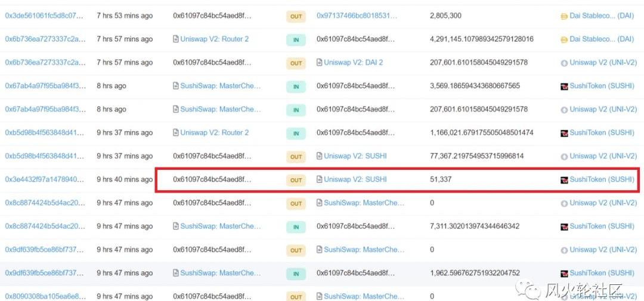Click the contract icon beside Uniswap V2: SUSHI in the 51,337 row
This screenshot has height=301, width=644.
point(320,180)
